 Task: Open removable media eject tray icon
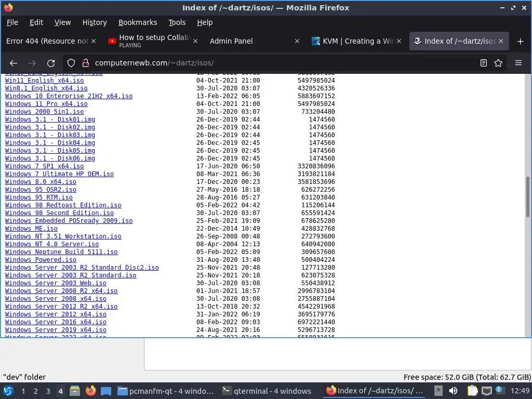438,391
